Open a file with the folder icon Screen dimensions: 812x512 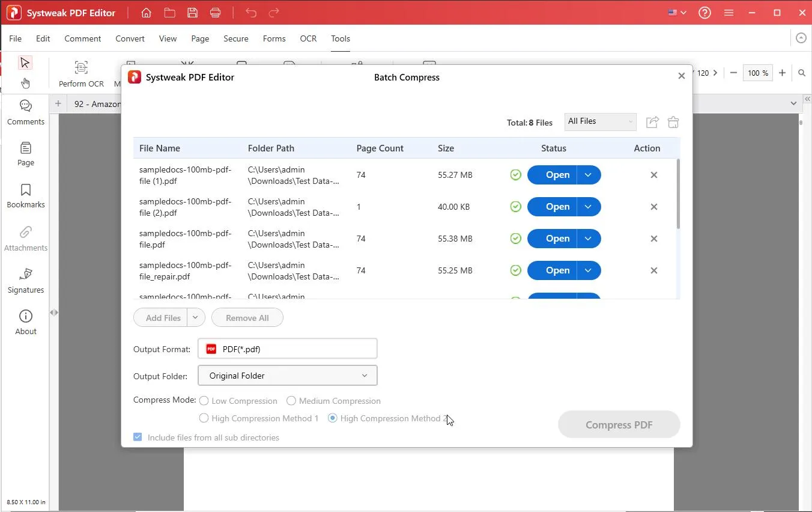pyautogui.click(x=169, y=13)
